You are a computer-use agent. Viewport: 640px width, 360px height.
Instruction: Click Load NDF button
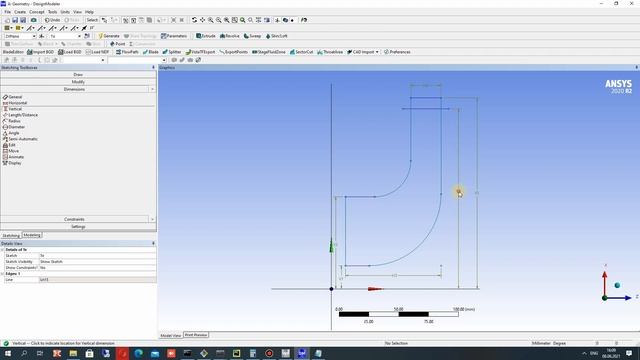pyautogui.click(x=98, y=52)
